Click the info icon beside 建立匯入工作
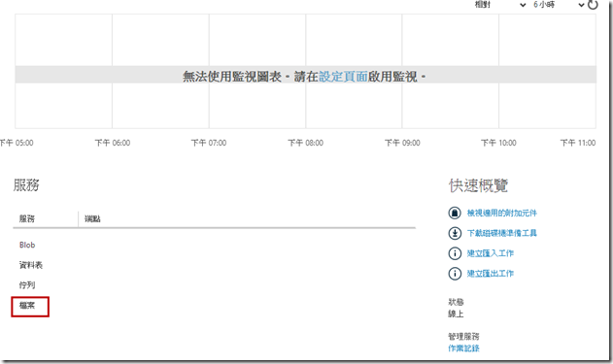The height and width of the screenshot is (364, 613). [455, 253]
